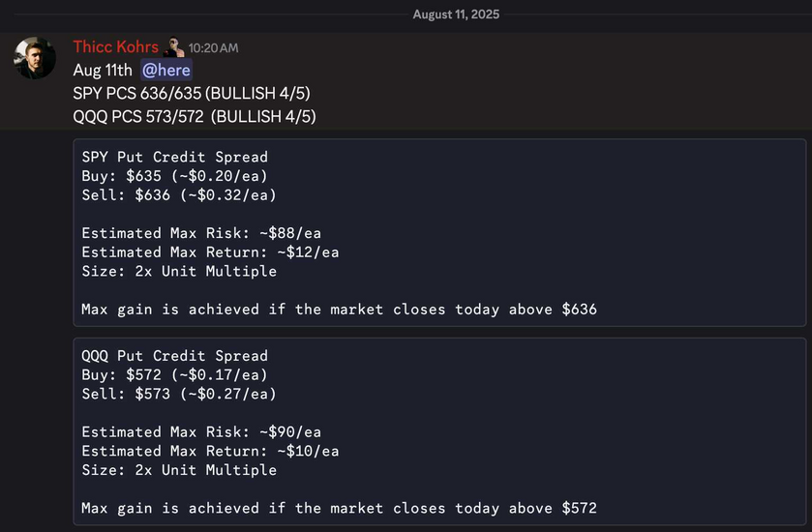Click the @here mention tag
The height and width of the screenshot is (532, 812).
[166, 70]
